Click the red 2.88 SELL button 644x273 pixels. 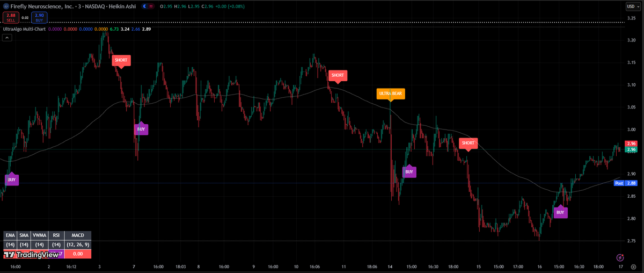click(x=11, y=18)
